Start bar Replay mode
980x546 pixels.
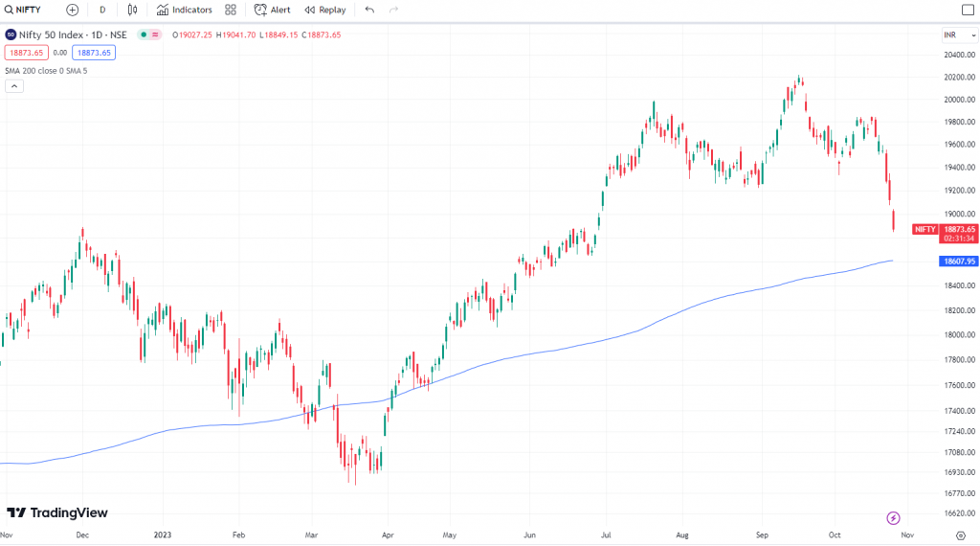pyautogui.click(x=325, y=10)
